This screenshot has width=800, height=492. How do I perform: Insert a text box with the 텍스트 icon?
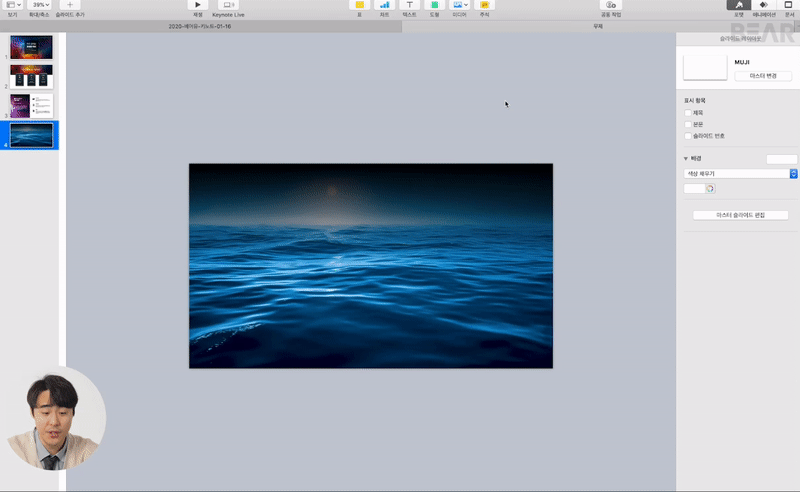(409, 5)
